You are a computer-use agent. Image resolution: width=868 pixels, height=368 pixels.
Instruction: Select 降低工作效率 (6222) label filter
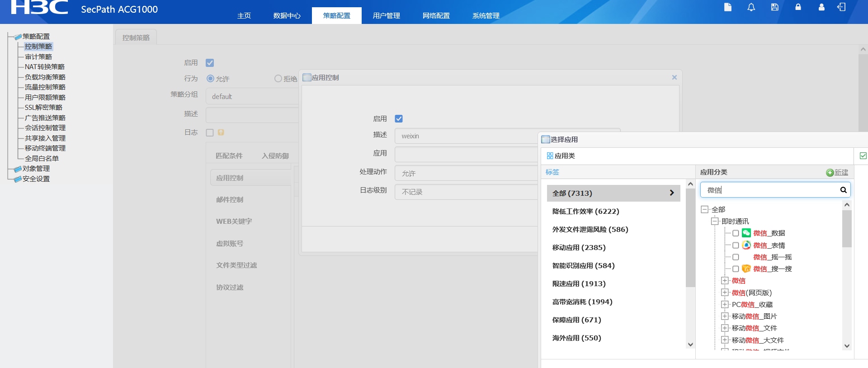point(585,211)
